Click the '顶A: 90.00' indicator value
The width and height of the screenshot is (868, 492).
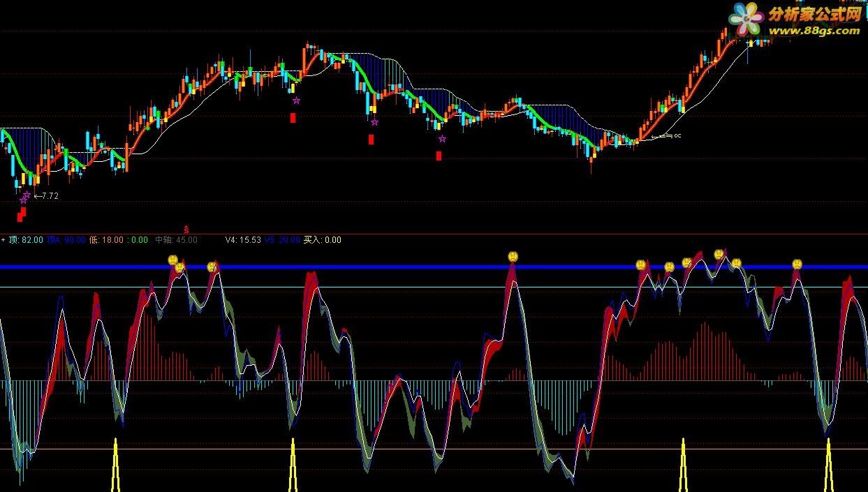point(66,240)
